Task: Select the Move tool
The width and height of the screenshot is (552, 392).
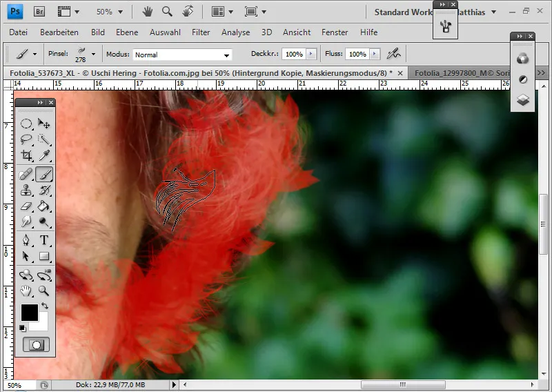Action: pos(44,124)
